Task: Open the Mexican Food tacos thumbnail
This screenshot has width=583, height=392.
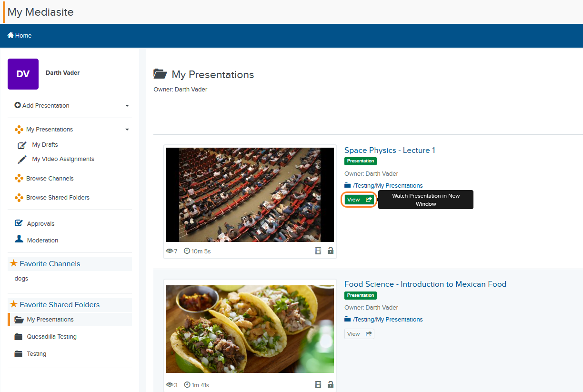Action: click(250, 329)
